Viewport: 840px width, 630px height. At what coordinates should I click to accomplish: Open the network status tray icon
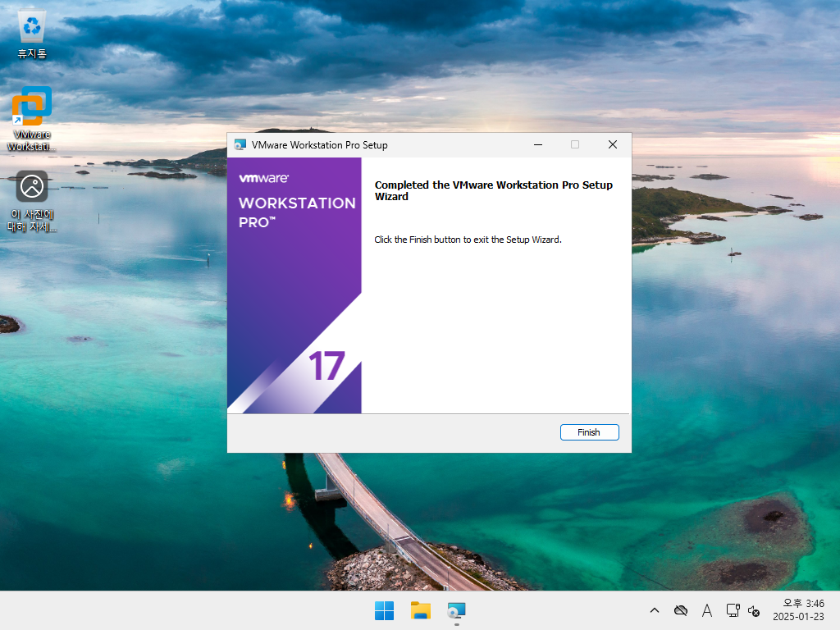[x=733, y=610]
